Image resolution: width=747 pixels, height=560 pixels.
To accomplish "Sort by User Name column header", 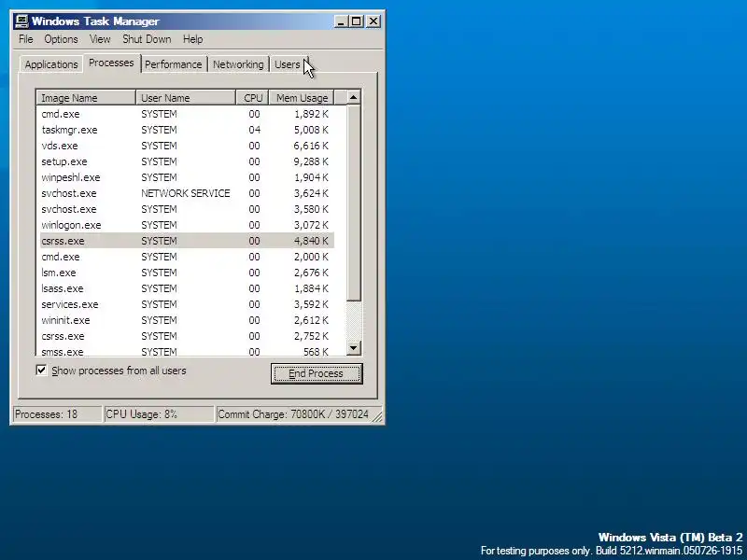I will (186, 98).
